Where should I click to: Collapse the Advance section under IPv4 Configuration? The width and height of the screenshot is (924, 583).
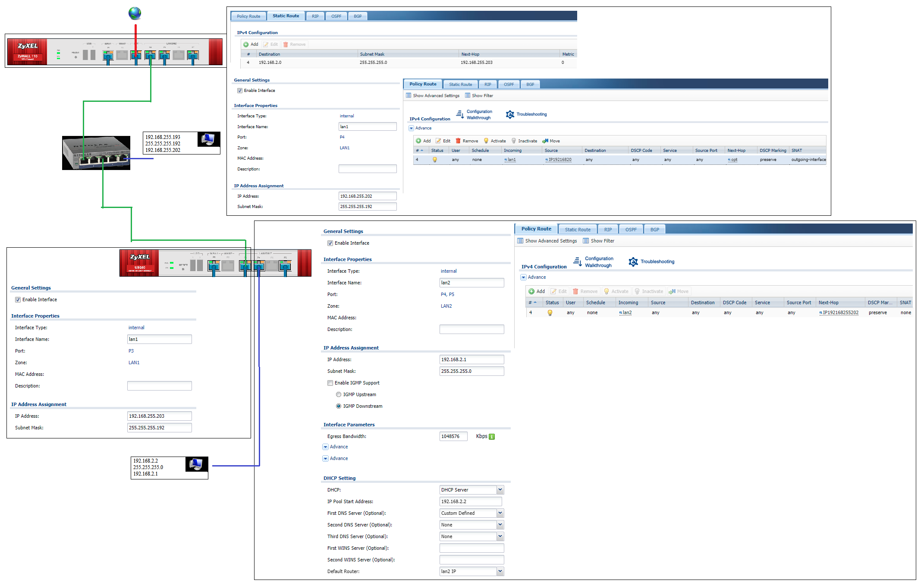(x=411, y=128)
